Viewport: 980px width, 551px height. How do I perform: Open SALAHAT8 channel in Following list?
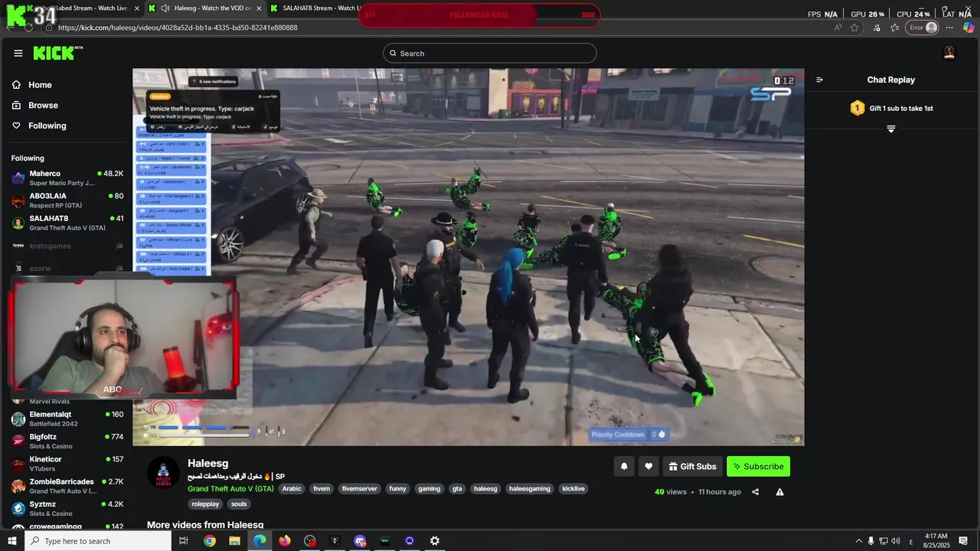pyautogui.click(x=67, y=223)
